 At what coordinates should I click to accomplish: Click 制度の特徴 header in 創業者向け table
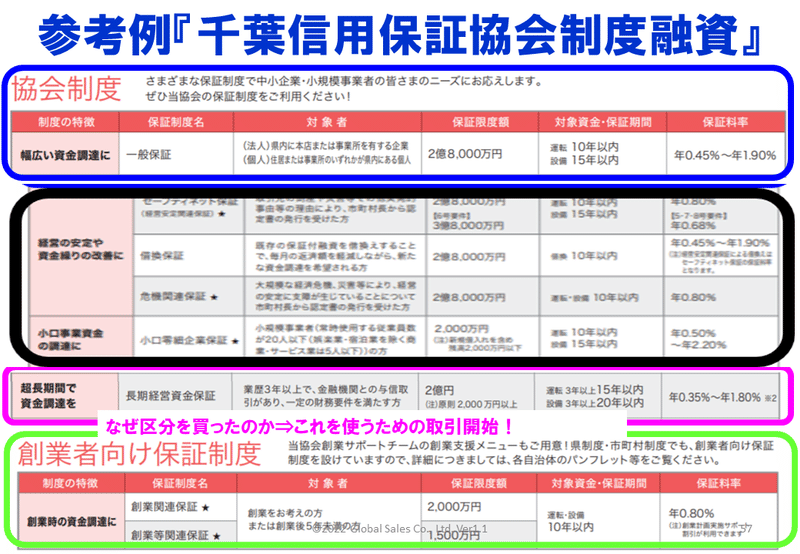coord(71,483)
